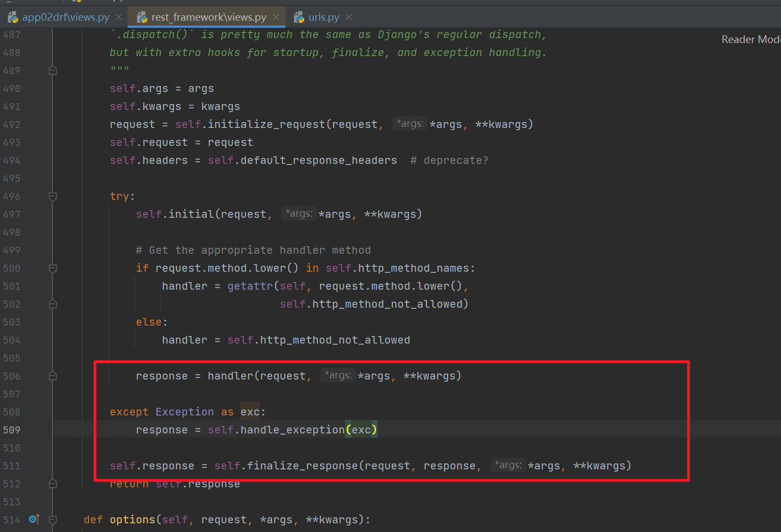
Task: Collapse the try block using its fold marker
Action: (52, 196)
